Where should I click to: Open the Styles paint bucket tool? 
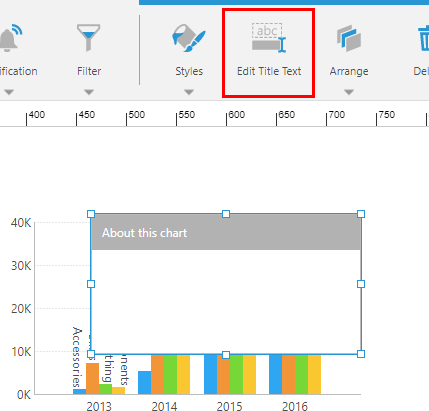click(x=189, y=38)
